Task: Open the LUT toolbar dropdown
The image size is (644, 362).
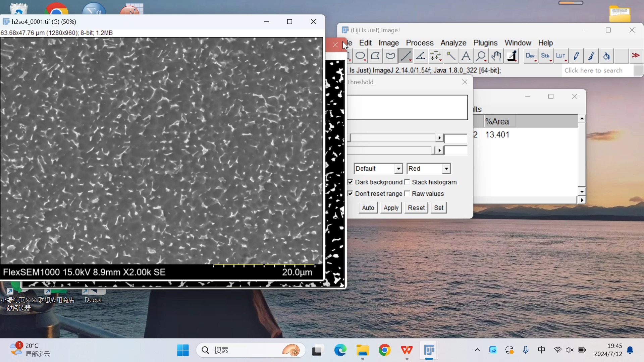Action: click(x=561, y=56)
